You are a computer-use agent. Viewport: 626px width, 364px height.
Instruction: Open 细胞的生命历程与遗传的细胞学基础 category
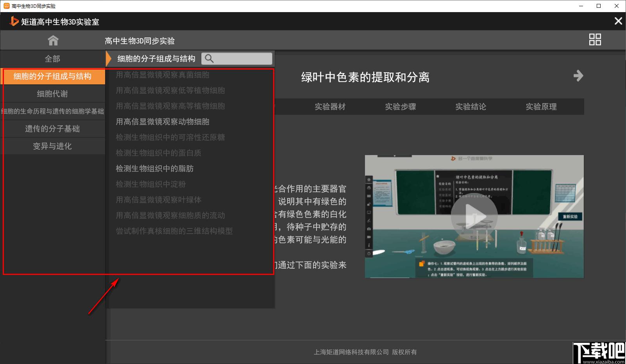point(52,111)
